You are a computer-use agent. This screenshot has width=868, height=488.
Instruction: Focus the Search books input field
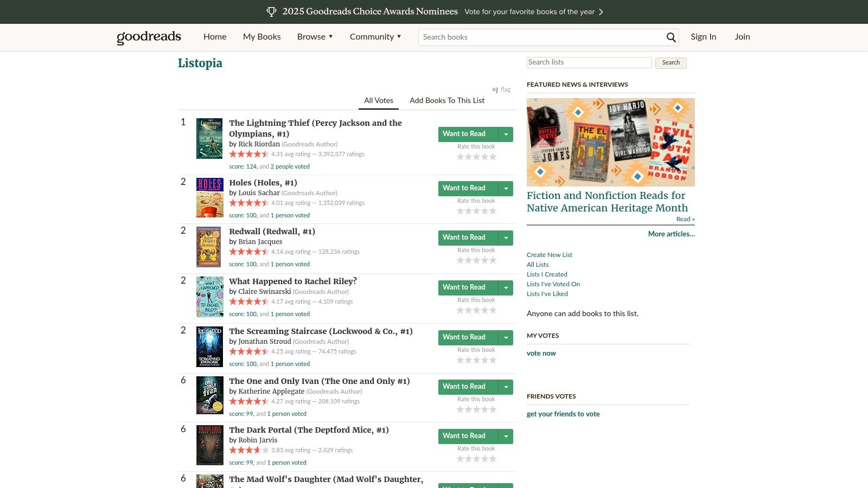[x=542, y=37]
